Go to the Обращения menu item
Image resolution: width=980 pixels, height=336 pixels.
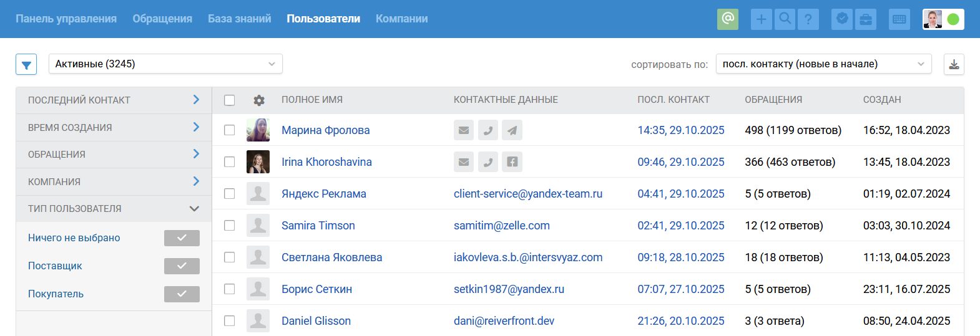coord(162,19)
